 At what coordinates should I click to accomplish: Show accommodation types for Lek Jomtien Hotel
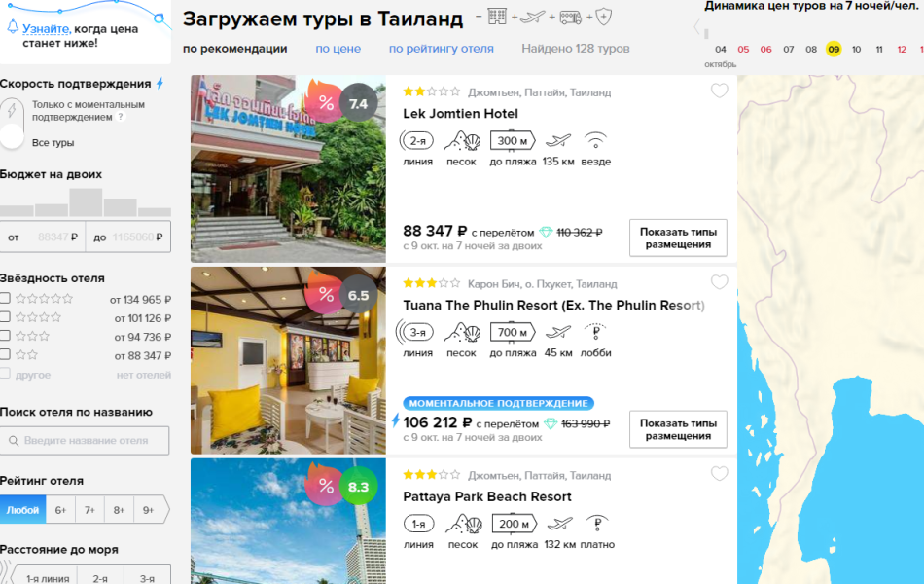(677, 238)
